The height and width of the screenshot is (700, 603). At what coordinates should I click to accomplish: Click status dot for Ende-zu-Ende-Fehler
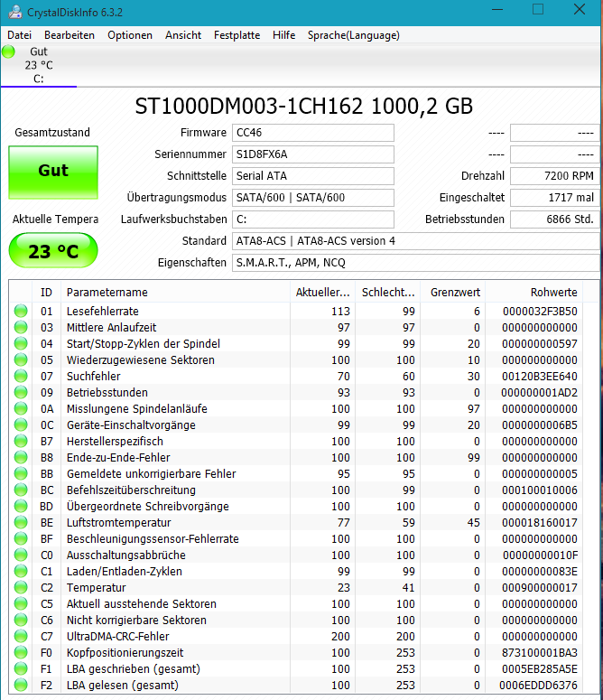tap(21, 457)
